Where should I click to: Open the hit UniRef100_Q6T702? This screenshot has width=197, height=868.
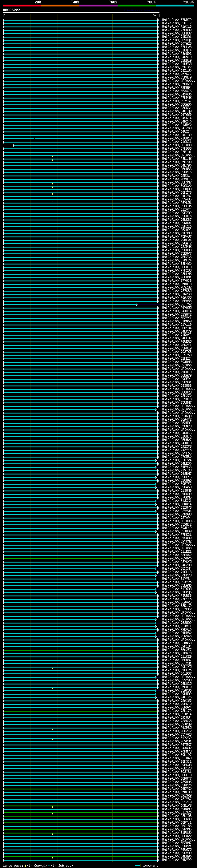pyautogui.click(x=177, y=305)
